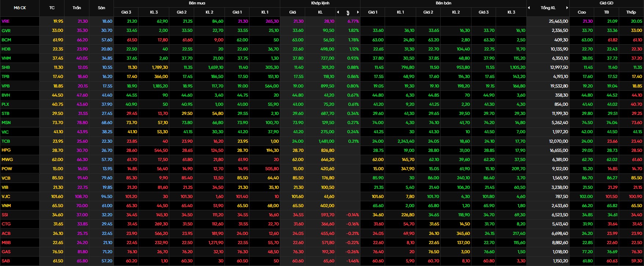This screenshot has height=266, width=644.
Task: Open the VRE stock ticker
Action: tap(5, 21)
